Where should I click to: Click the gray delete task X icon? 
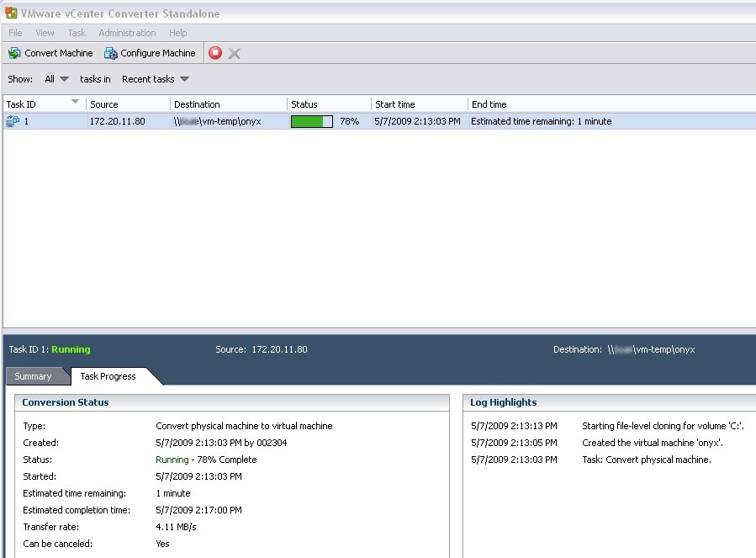235,53
